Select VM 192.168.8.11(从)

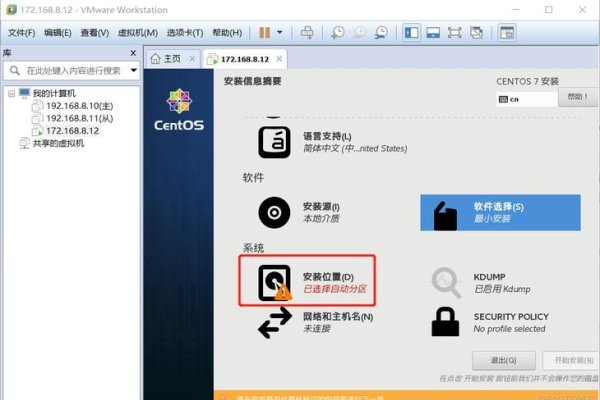point(79,118)
